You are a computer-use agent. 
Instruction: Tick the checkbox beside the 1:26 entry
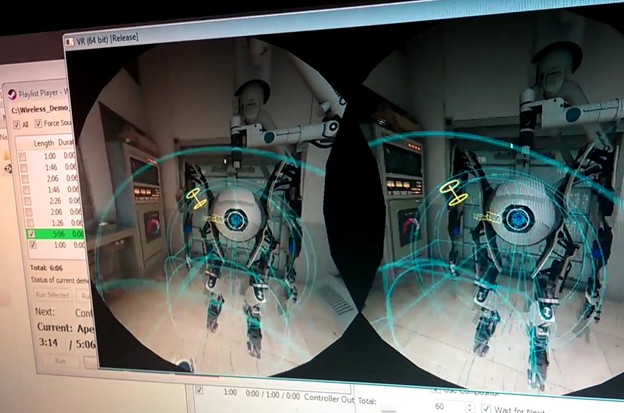coord(24,224)
